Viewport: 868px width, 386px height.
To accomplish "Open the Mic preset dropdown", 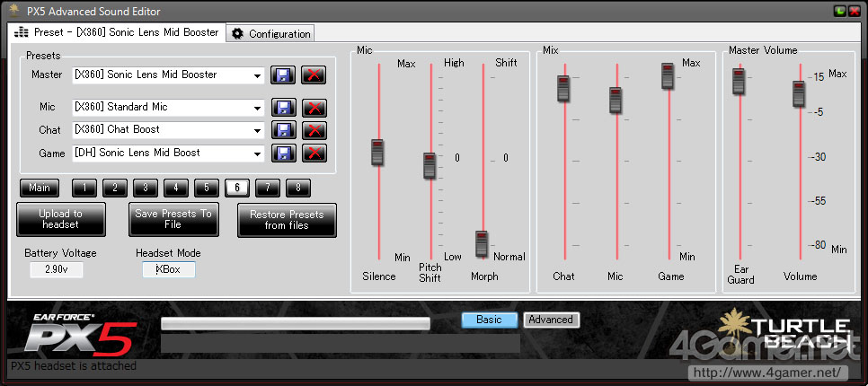I will coord(257,108).
